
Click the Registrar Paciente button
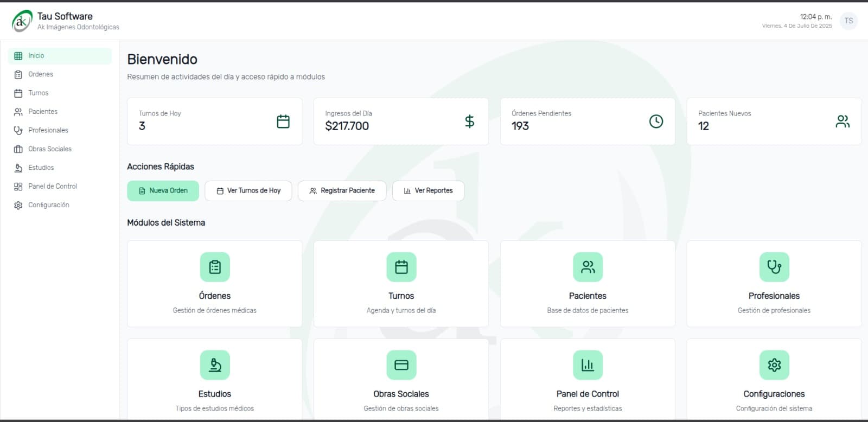point(342,191)
